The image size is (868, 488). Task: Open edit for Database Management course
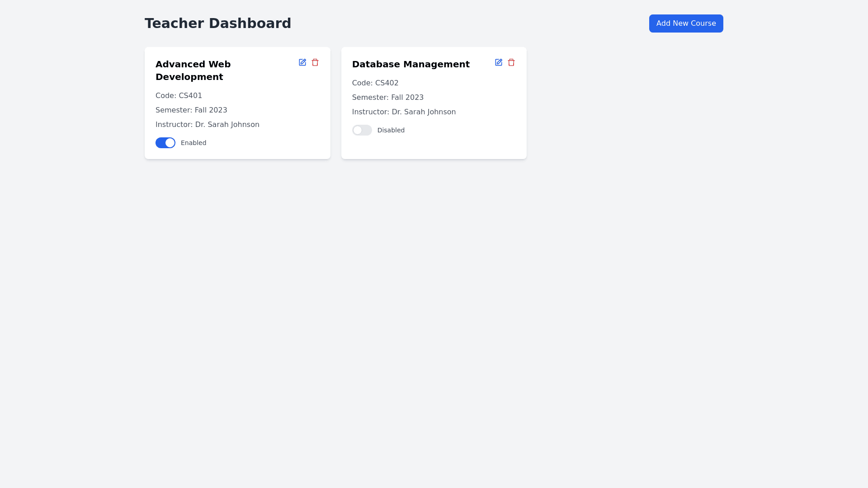pos(499,62)
